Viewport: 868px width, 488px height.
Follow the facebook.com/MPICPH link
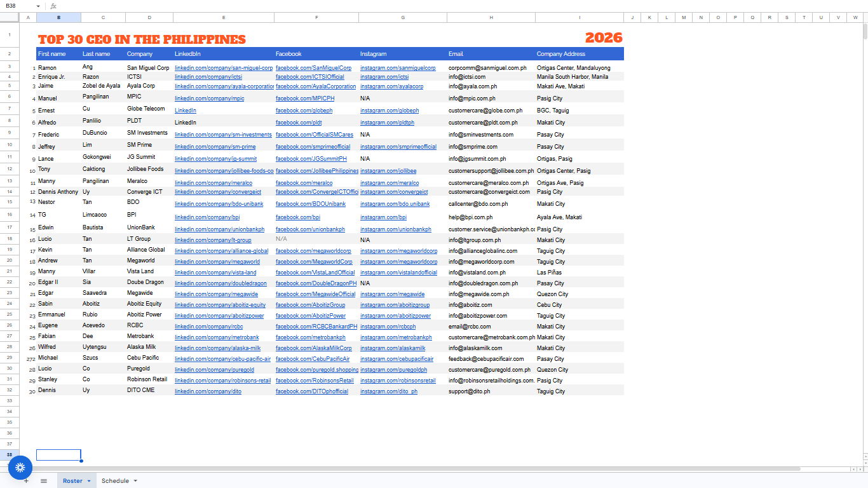coord(305,98)
